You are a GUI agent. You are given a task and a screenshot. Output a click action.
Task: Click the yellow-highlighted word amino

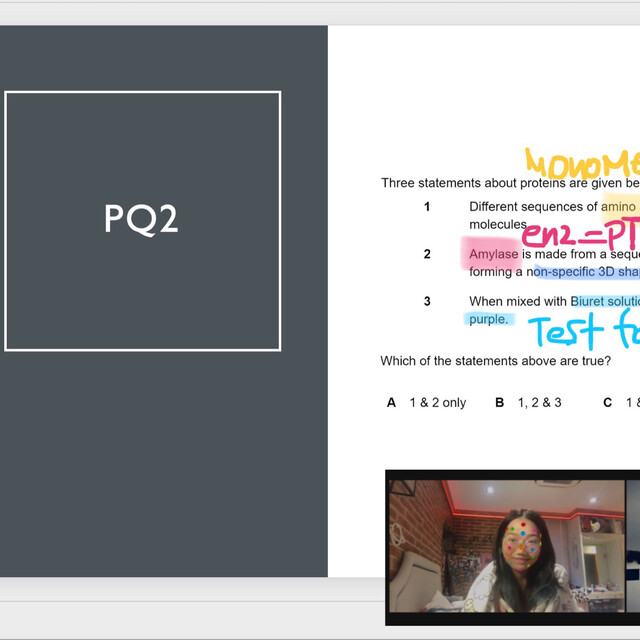pyautogui.click(x=619, y=207)
